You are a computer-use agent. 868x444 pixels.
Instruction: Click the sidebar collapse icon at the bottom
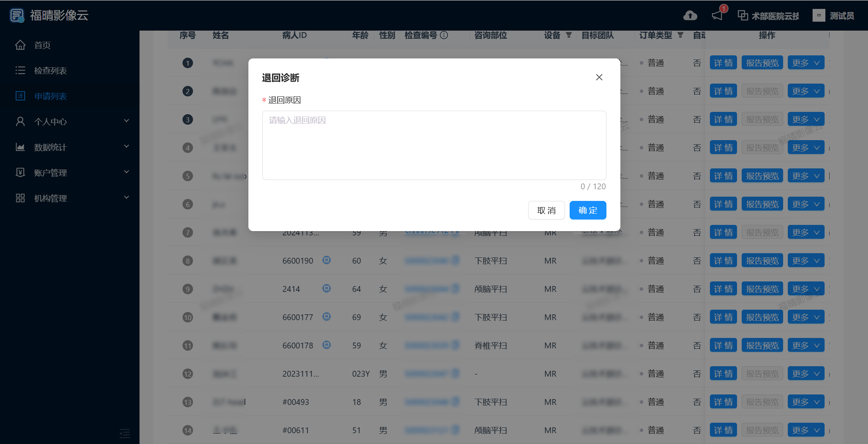125,433
